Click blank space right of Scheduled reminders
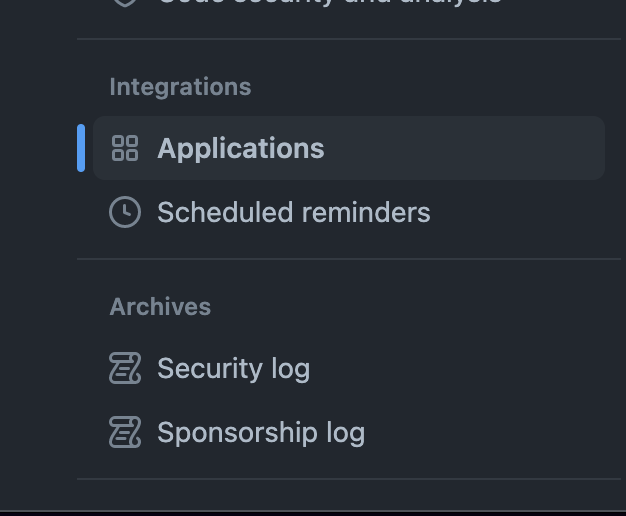The width and height of the screenshot is (626, 516). [520, 212]
